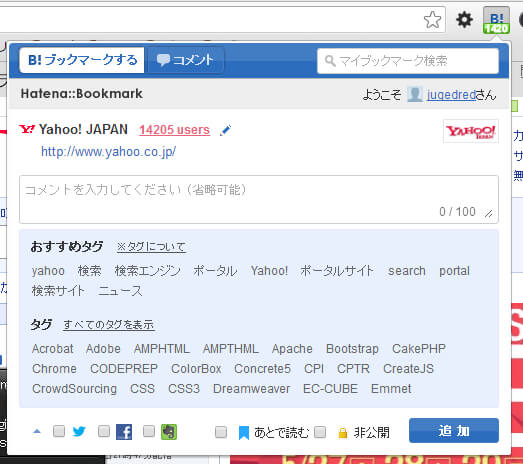Select the recommended tag 検索エンジン
The image size is (523, 464).
[147, 271]
